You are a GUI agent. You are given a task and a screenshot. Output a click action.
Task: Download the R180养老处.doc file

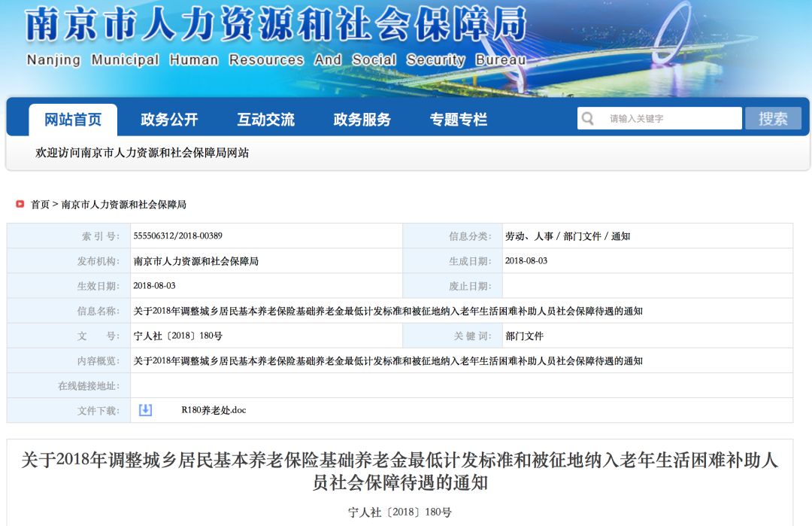tap(214, 410)
